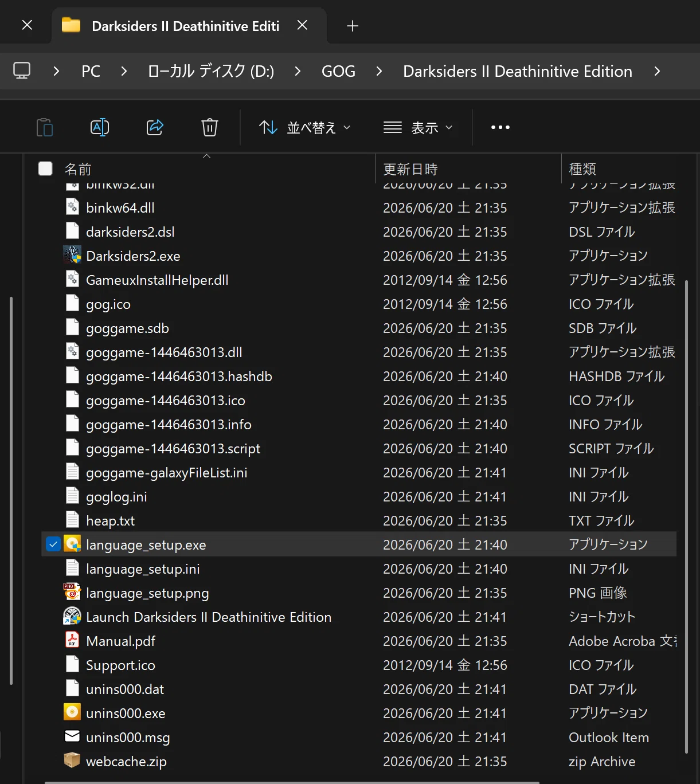The width and height of the screenshot is (700, 784).
Task: Select the heap.txt file name
Action: tap(111, 521)
